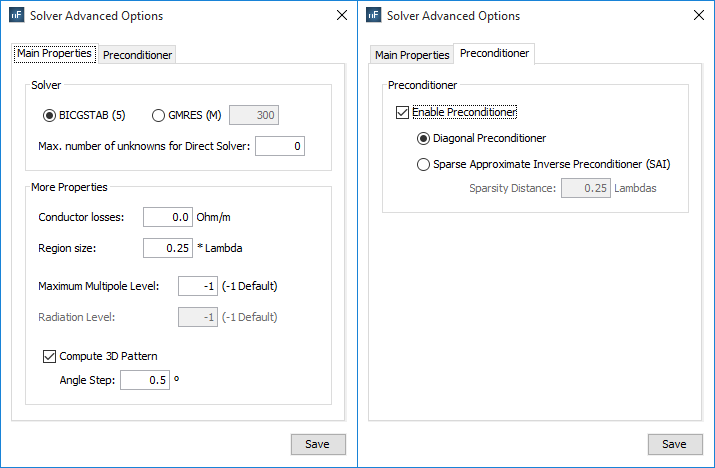Screen dimensions: 715x468
Task: Click the app icon in left dialog title bar
Action: pos(15,15)
